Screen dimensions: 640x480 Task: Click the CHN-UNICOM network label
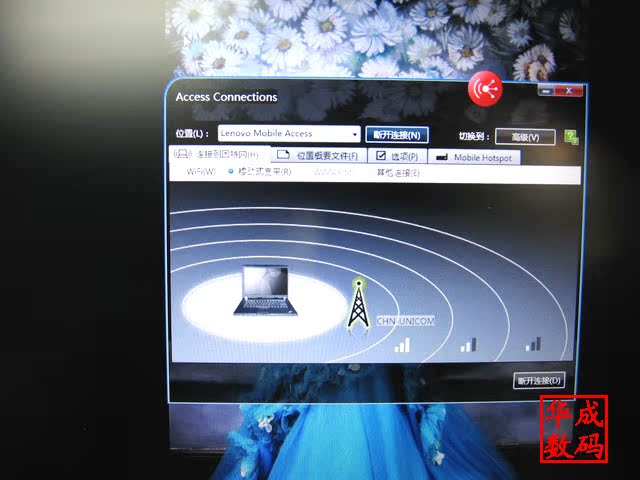(405, 321)
